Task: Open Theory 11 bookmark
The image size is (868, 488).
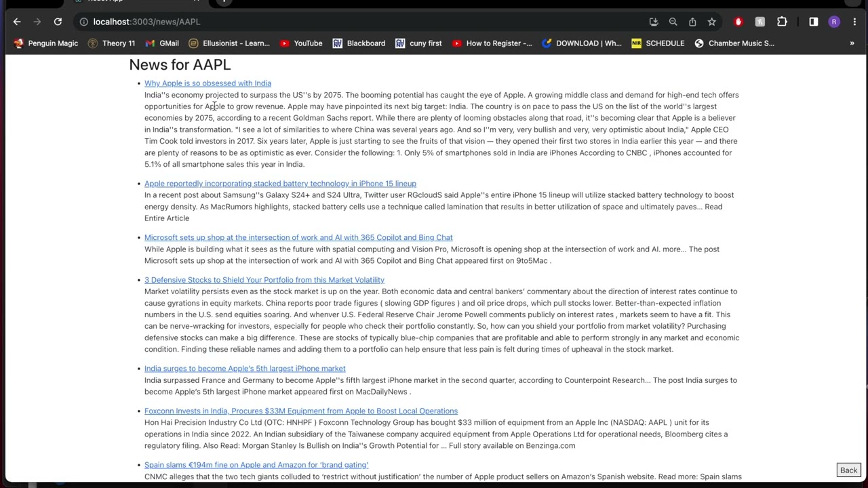Action: [x=111, y=43]
